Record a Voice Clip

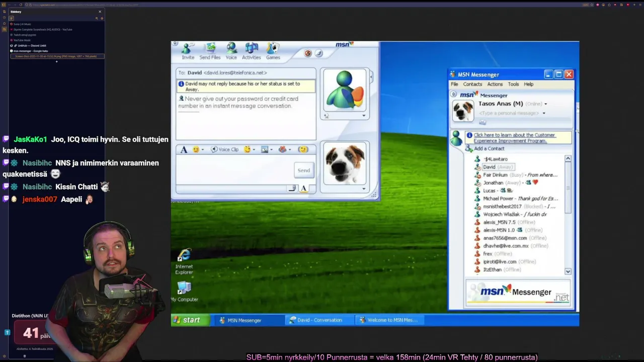(224, 149)
